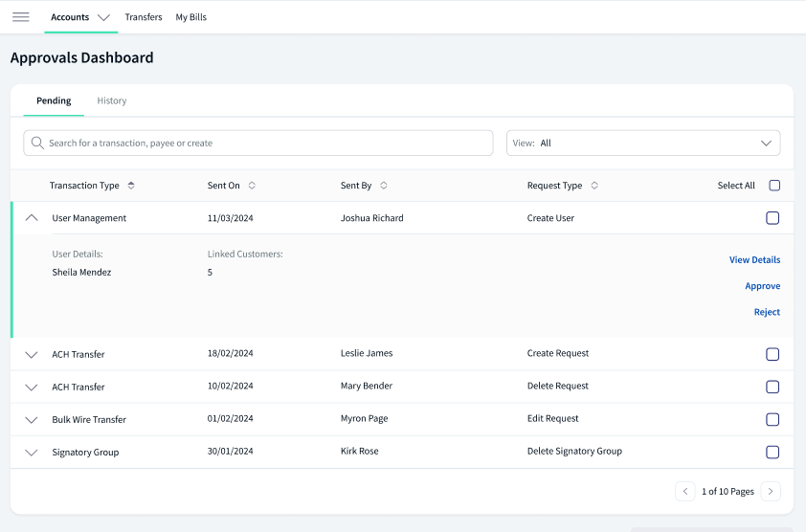Click sender name Kirk Rose
806x532 pixels.
click(x=359, y=451)
